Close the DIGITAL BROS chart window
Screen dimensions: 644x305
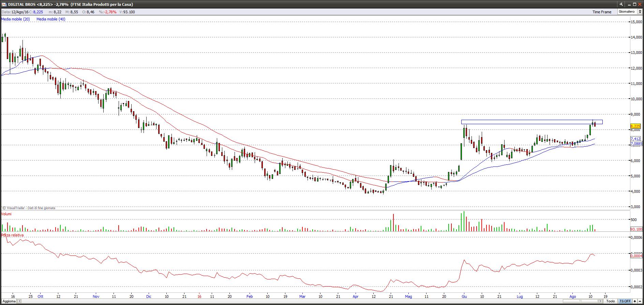click(x=640, y=4)
